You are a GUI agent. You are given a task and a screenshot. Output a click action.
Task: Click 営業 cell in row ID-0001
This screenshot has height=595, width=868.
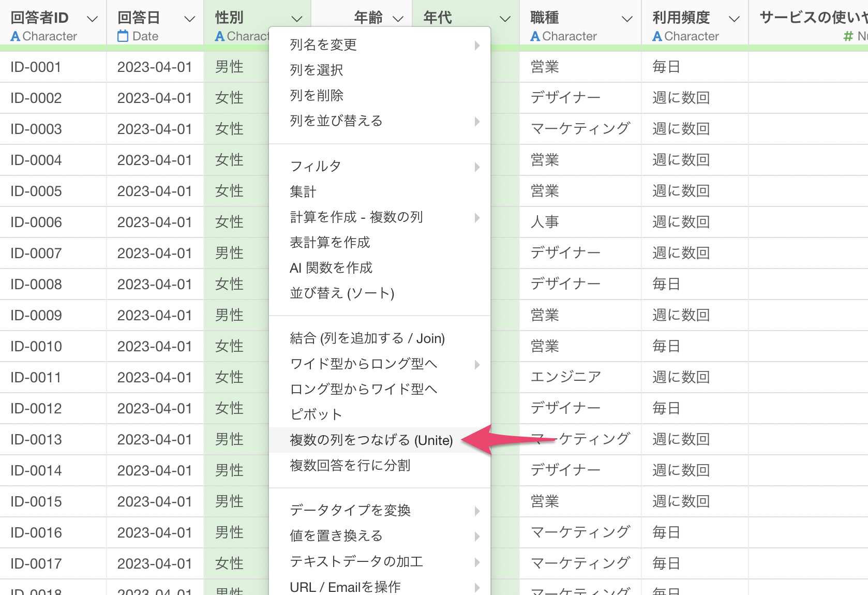(x=580, y=67)
